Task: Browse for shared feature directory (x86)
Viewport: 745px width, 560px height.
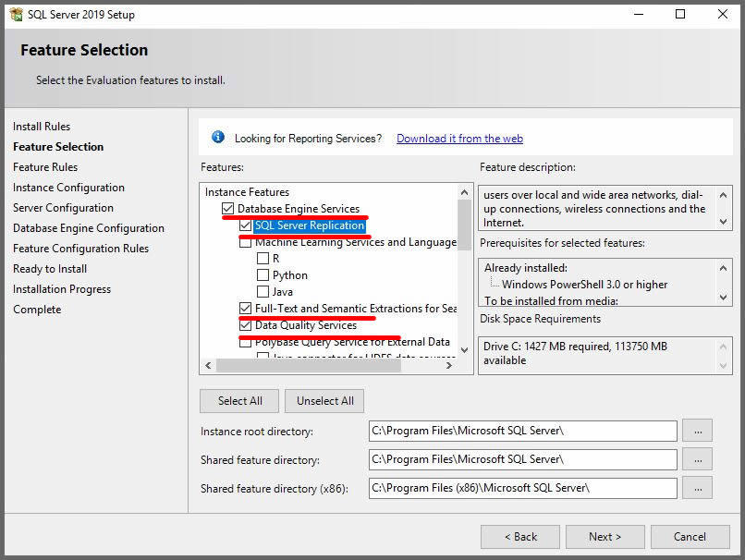Action: pos(697,487)
